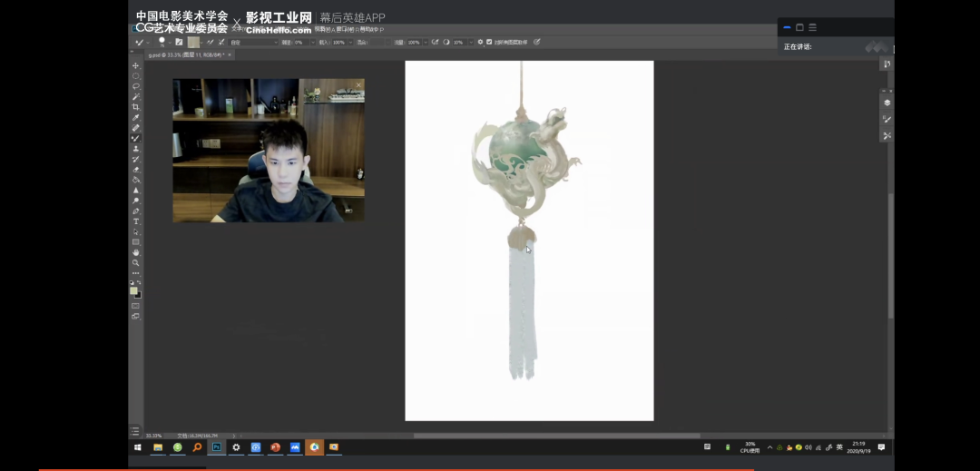
Task: Select the Move tool
Action: point(136,65)
